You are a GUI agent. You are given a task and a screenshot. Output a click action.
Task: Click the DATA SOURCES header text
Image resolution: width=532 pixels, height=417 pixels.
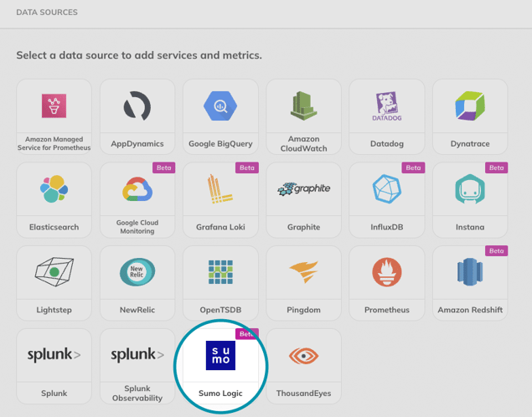coord(47,13)
